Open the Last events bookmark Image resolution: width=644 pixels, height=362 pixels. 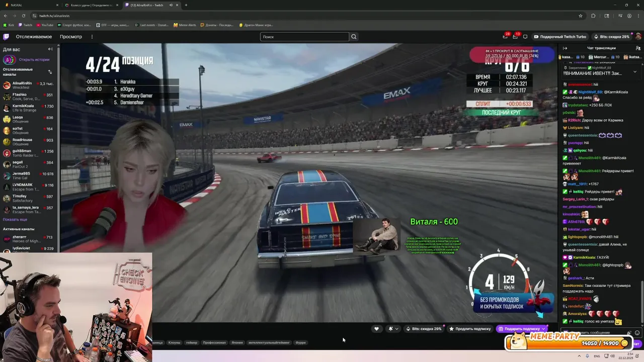(151, 25)
